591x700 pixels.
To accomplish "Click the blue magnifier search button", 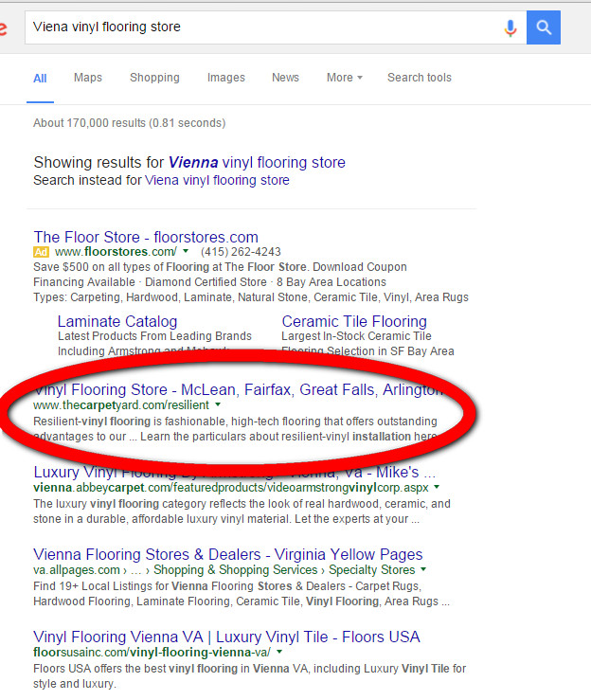I will (544, 27).
